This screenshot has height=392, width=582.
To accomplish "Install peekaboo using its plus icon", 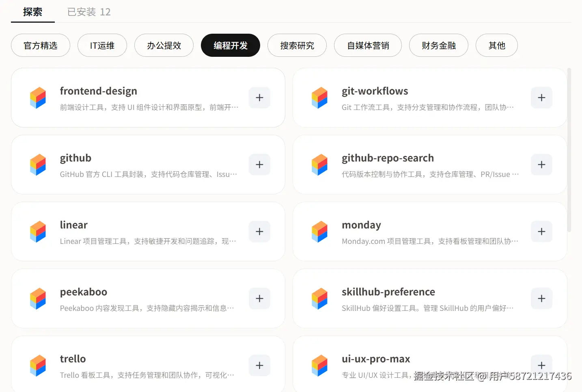I will coord(260,298).
